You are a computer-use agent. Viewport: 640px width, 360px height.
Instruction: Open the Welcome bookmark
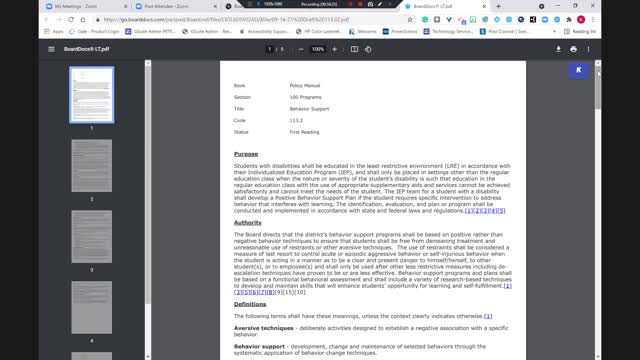click(x=362, y=31)
